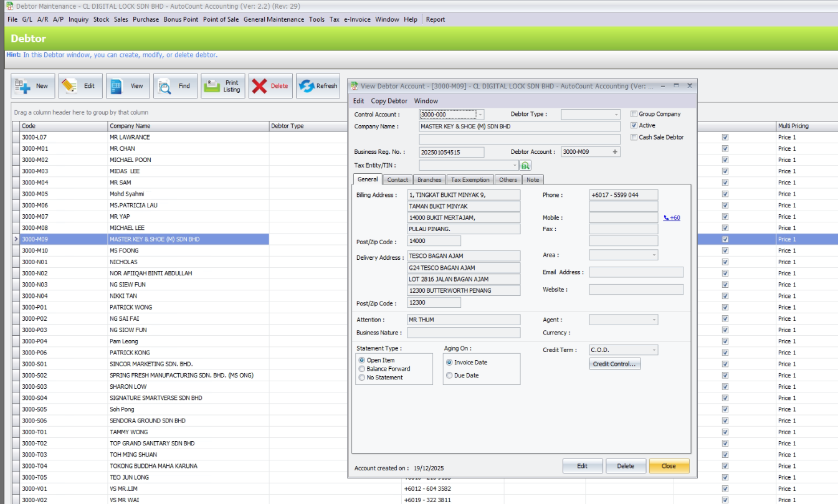Open the Control Account dropdown
Image resolution: width=838 pixels, height=504 pixels.
pyautogui.click(x=480, y=115)
